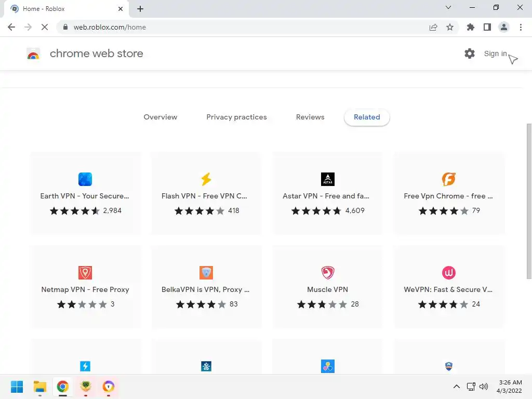Screen dimensions: 532x399
Task: Open the colored circles extension icon in third row
Action: pyautogui.click(x=327, y=366)
